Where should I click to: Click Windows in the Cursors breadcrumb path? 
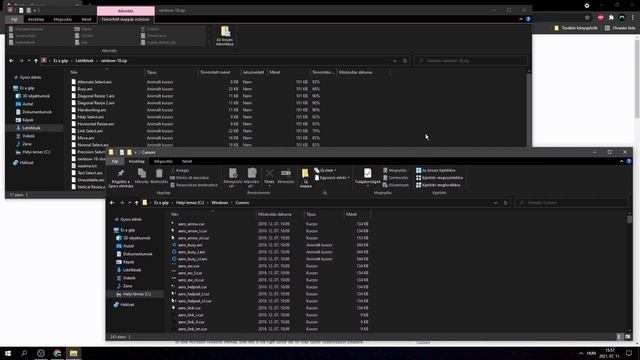point(220,203)
